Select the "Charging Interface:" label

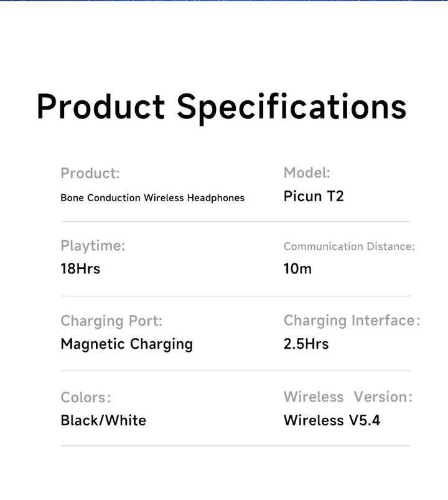coord(352,321)
